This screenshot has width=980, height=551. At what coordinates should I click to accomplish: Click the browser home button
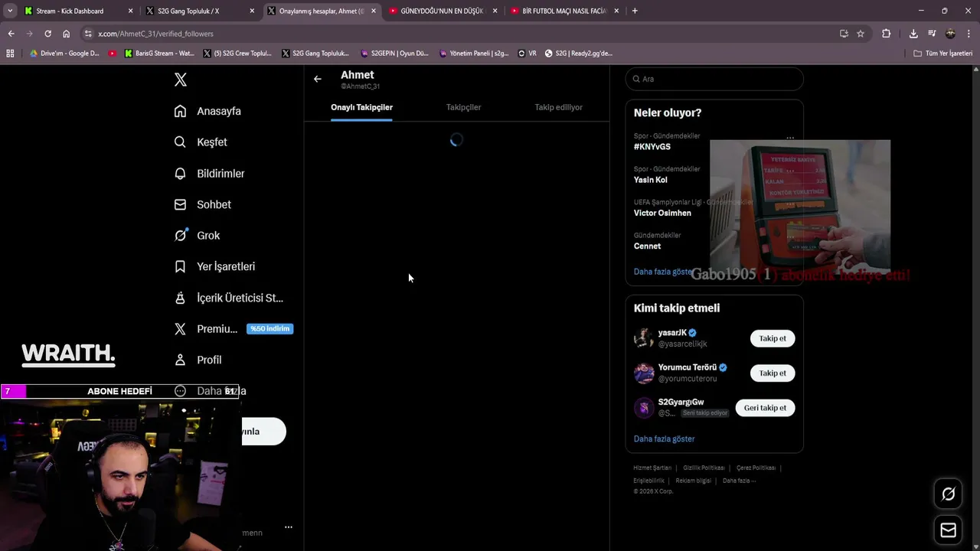[x=66, y=34]
